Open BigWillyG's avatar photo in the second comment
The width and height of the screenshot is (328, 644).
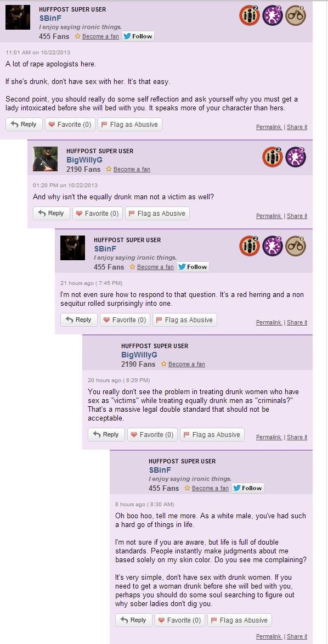(x=45, y=159)
